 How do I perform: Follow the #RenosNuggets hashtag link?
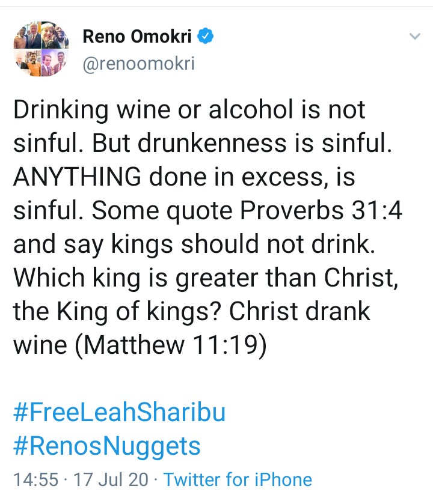(107, 446)
